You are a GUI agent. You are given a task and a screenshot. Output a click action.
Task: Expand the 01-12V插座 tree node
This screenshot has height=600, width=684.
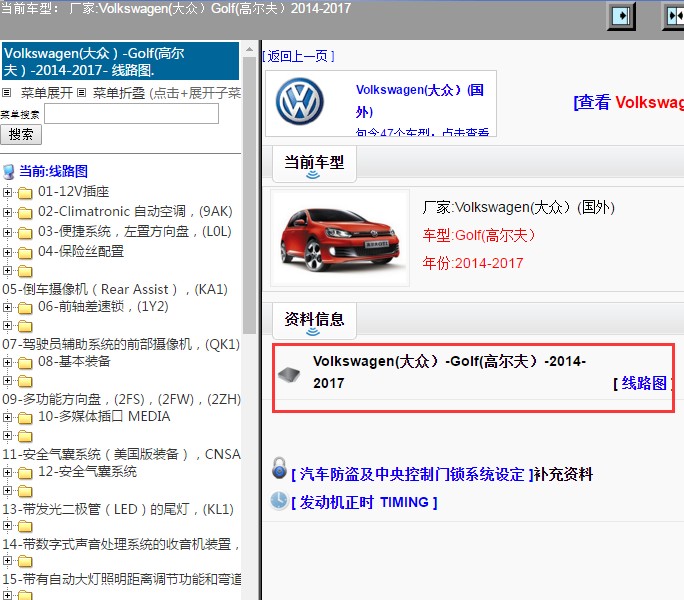click(x=7, y=192)
